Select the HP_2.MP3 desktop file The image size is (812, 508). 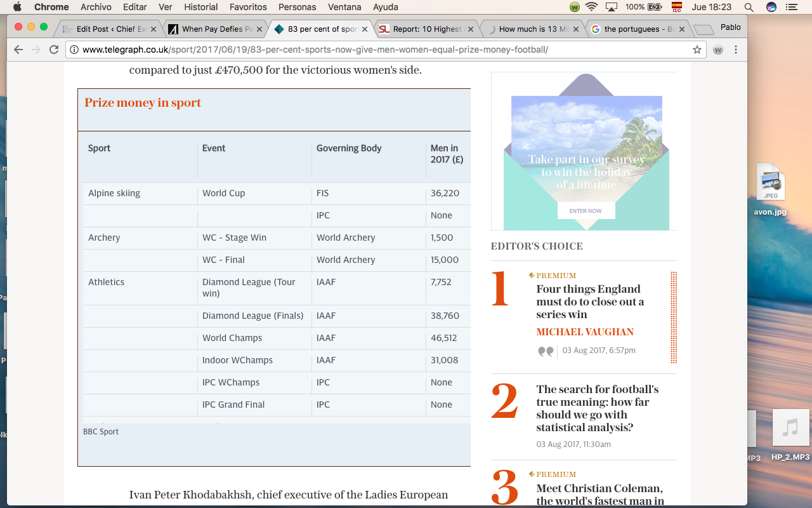tap(790, 435)
